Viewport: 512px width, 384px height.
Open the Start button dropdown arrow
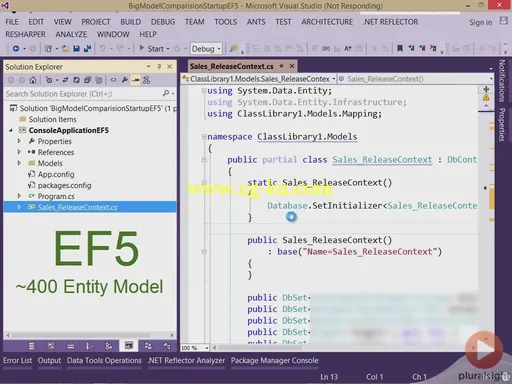(168, 49)
